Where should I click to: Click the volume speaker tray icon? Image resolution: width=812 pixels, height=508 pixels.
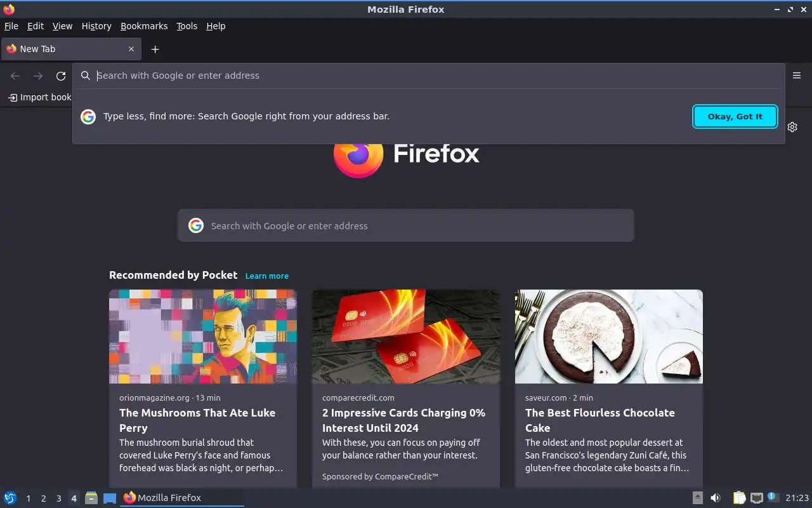(716, 498)
